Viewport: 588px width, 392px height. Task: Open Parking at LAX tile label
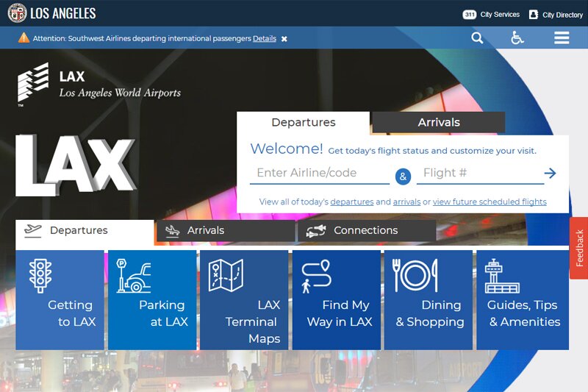tap(163, 313)
